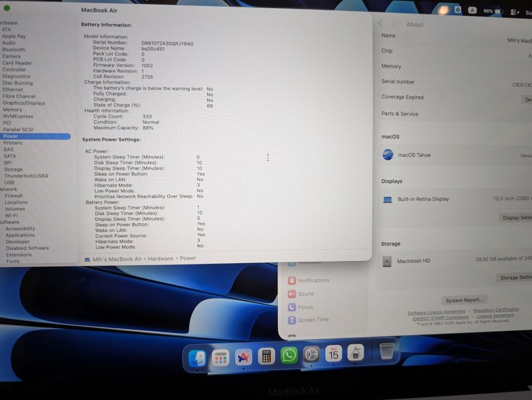This screenshot has height=400, width=532.
Task: Launch WhatsApp from the Dock
Action: [289, 355]
